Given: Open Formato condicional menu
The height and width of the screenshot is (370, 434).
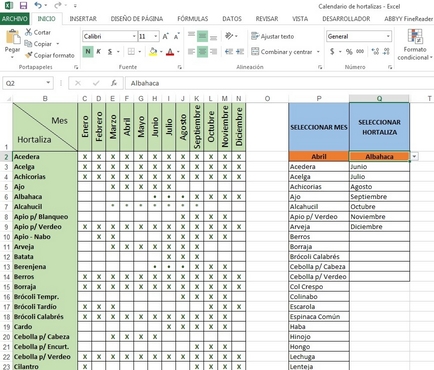Looking at the screenshot, I should [415, 45].
